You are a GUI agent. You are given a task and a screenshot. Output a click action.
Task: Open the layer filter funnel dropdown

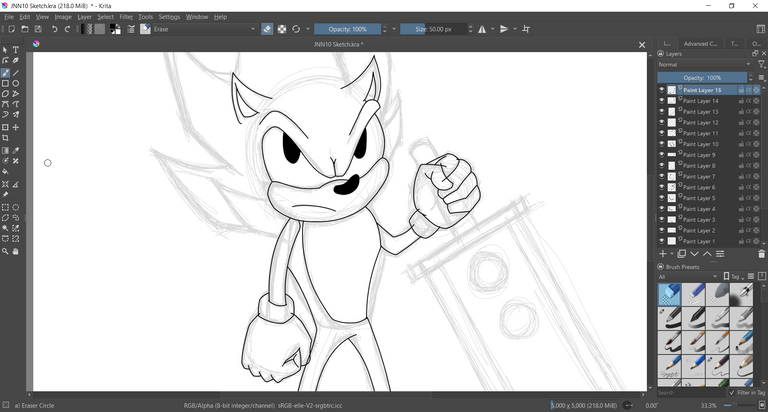pyautogui.click(x=762, y=65)
